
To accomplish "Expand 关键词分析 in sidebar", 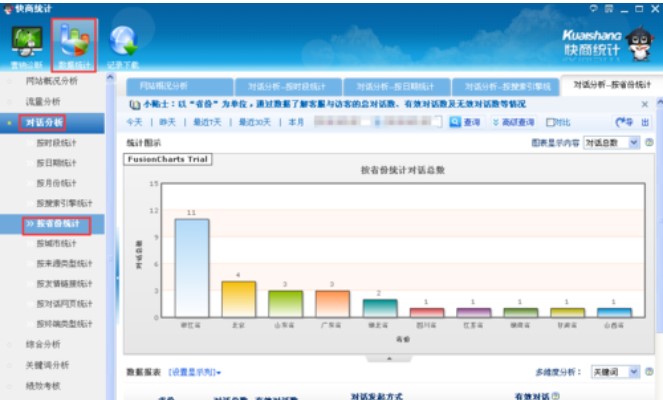I will pyautogui.click(x=47, y=365).
